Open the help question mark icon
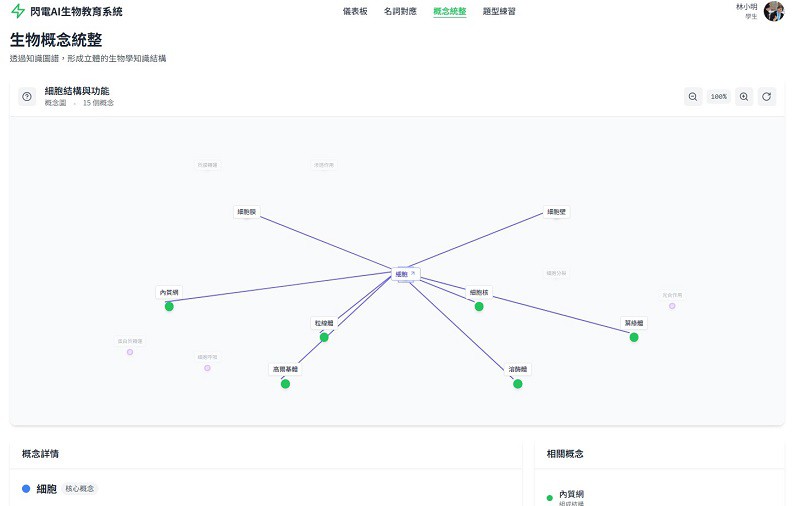 tap(27, 97)
